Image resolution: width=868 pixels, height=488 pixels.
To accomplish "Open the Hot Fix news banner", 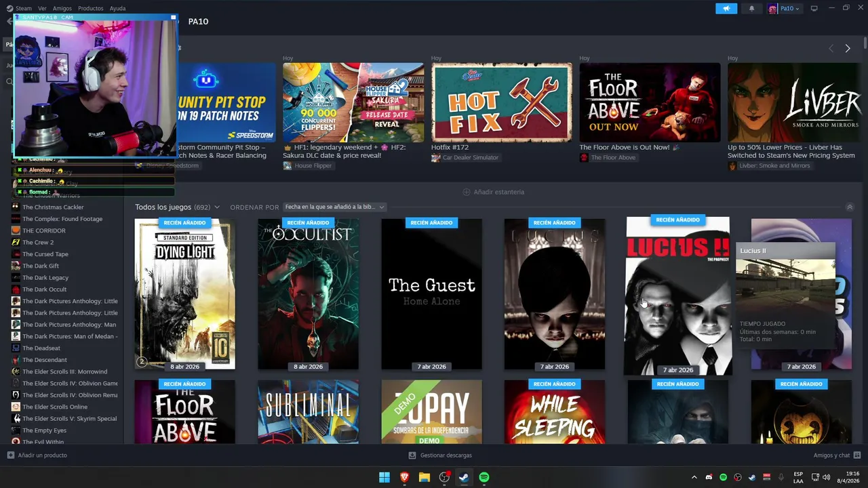I will click(502, 102).
